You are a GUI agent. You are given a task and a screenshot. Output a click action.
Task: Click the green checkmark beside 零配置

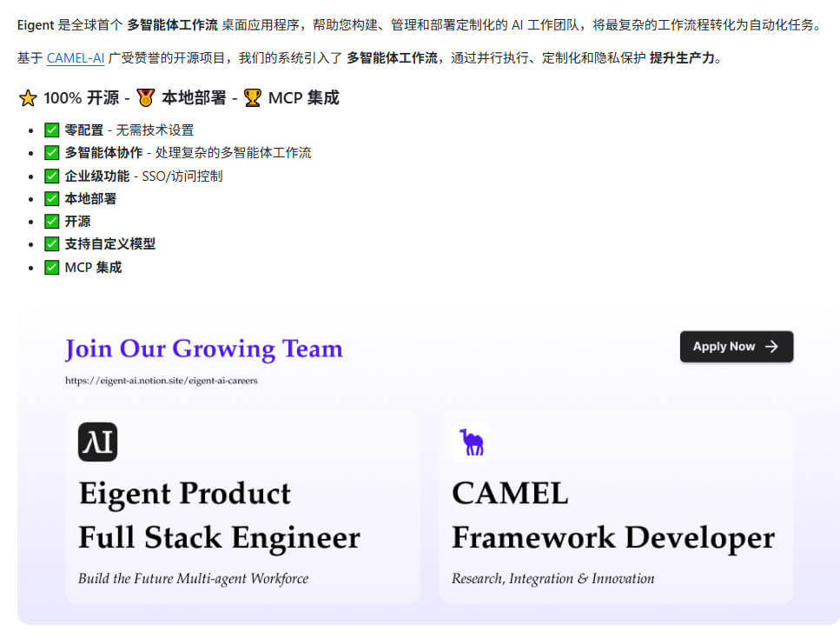pos(52,130)
